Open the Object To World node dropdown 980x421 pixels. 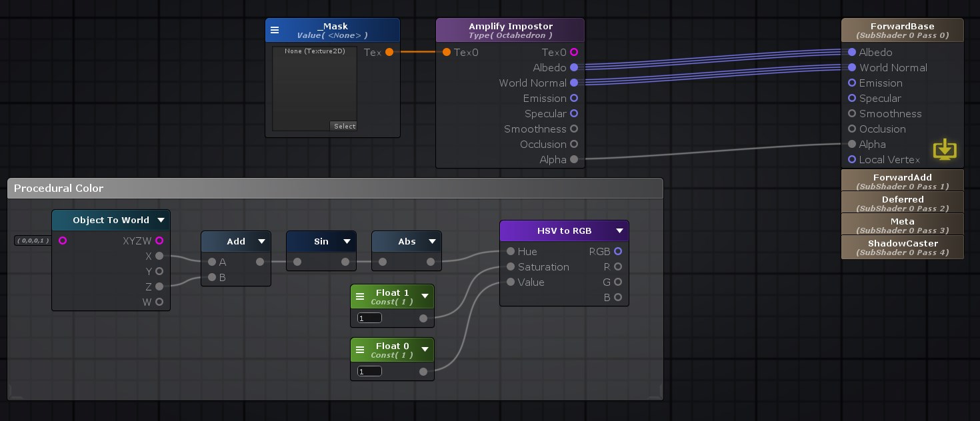click(x=161, y=220)
